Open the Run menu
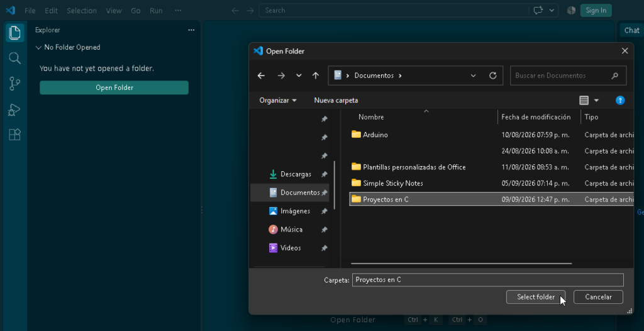This screenshot has height=331, width=644. tap(156, 11)
